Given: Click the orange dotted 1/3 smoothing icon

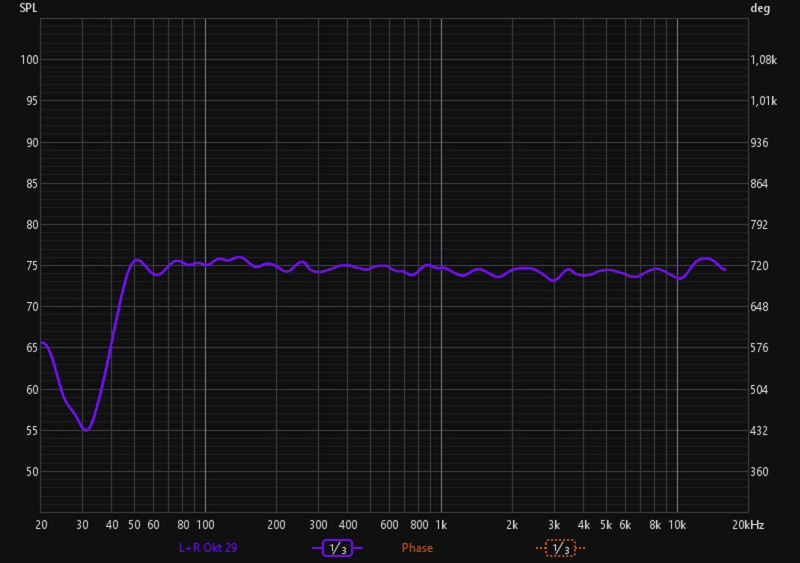Looking at the screenshot, I should (559, 548).
